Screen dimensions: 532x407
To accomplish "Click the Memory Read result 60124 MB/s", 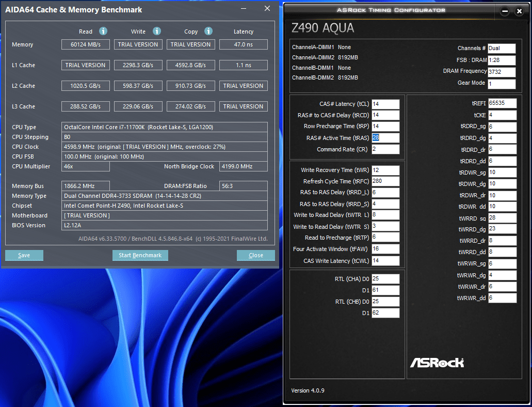I will [x=86, y=44].
